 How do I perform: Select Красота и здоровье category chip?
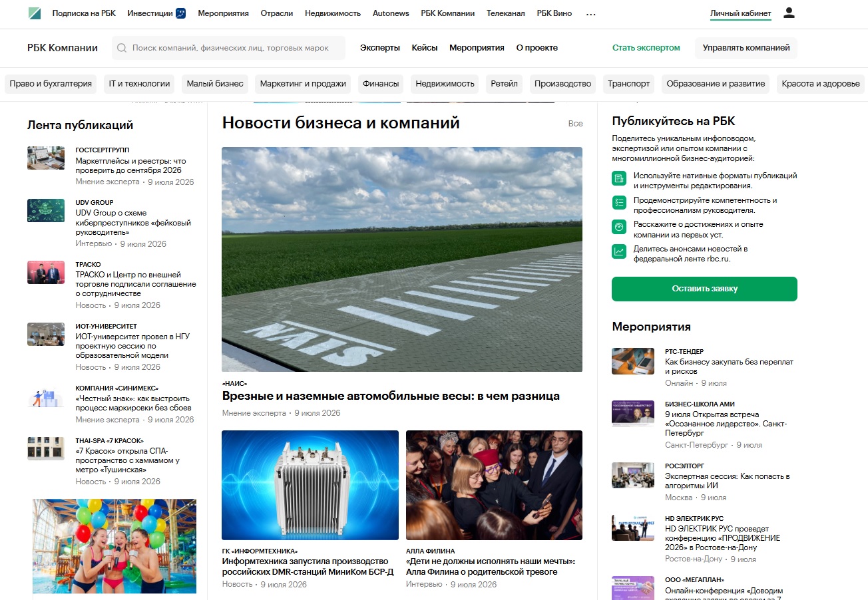(x=821, y=84)
